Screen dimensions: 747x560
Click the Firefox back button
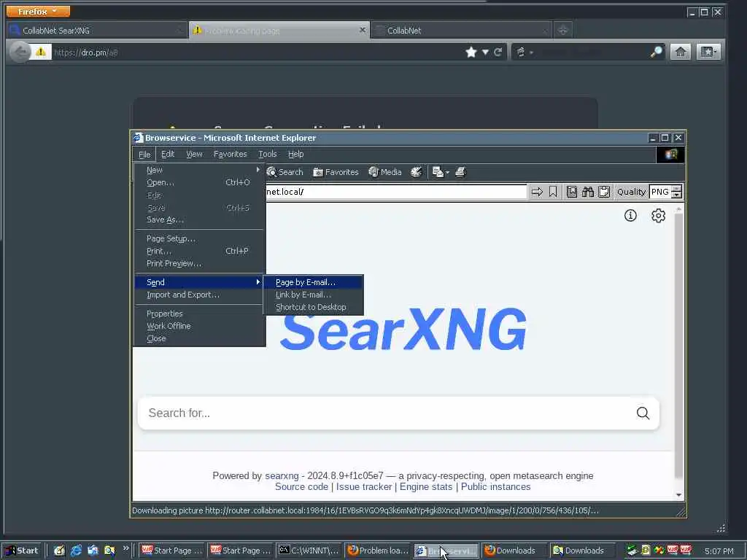tap(20, 52)
